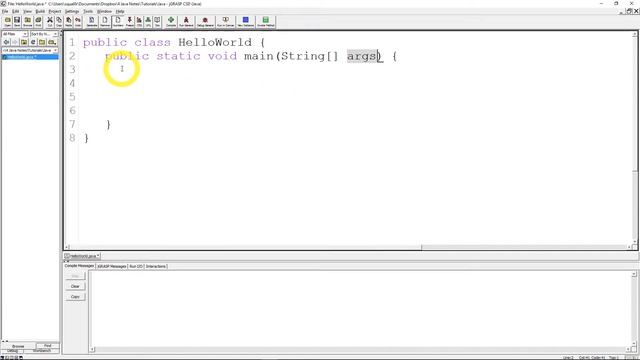Switch to the Debug tab in left panel
The width and height of the screenshot is (640, 360).
tap(12, 351)
